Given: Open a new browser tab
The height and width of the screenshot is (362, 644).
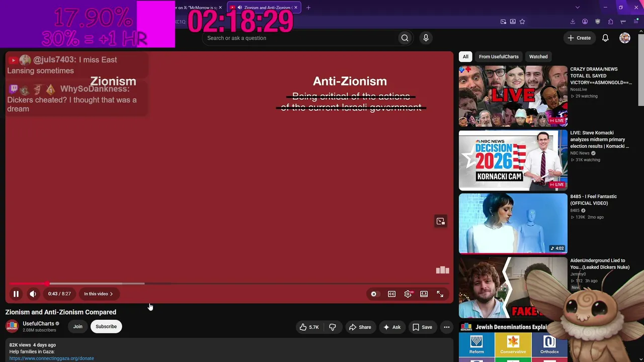Looking at the screenshot, I should (308, 8).
